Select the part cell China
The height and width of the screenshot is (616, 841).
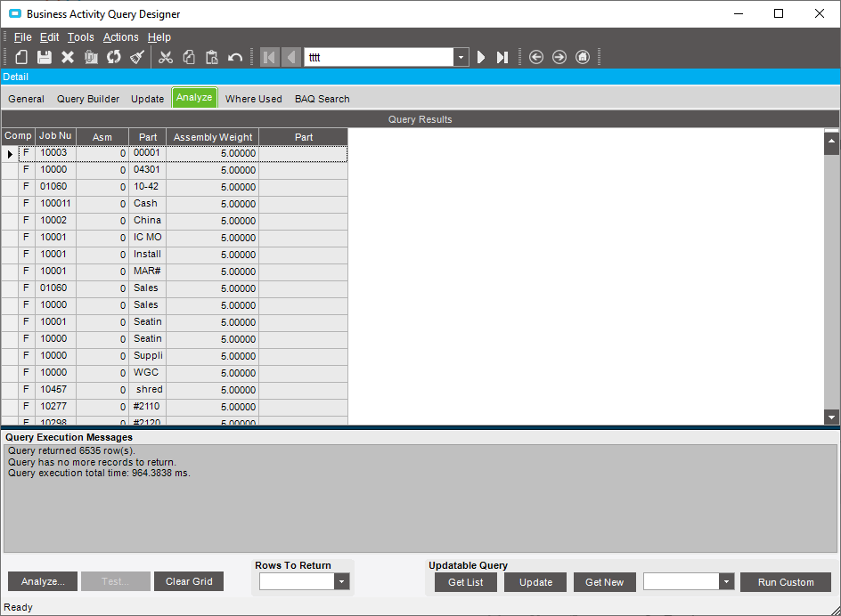coord(148,221)
